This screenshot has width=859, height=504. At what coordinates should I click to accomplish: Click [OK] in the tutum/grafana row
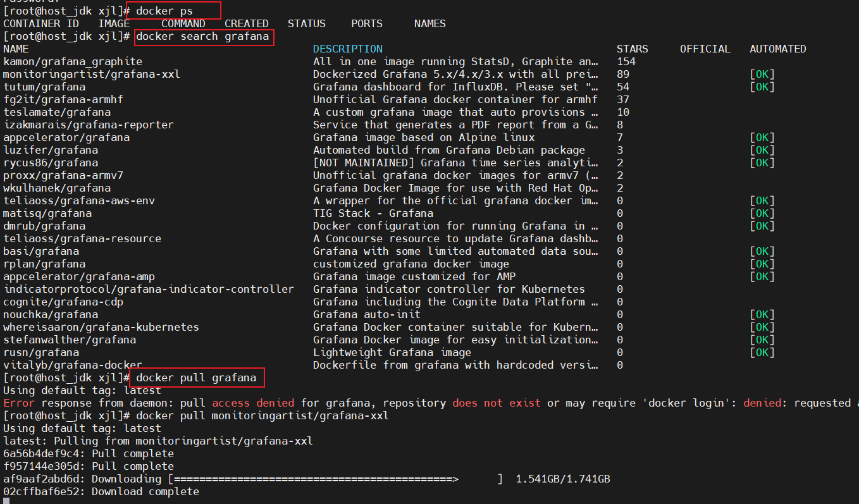[762, 87]
